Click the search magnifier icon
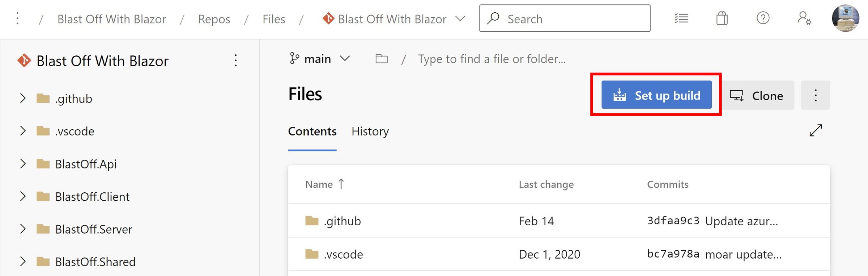 coord(493,18)
